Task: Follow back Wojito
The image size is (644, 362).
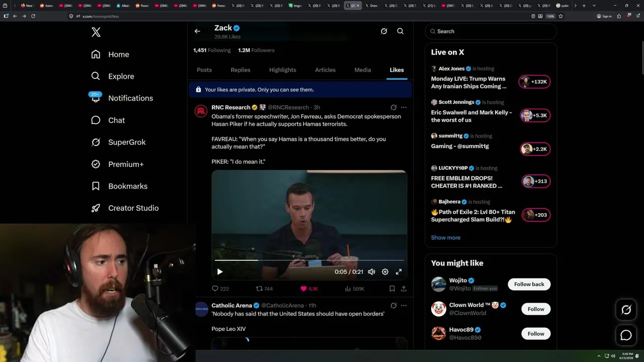Action: tap(529, 284)
